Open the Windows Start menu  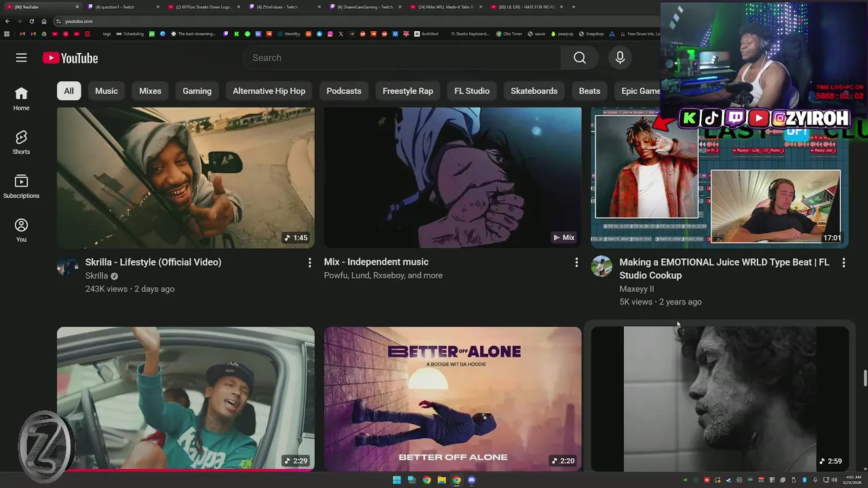tap(397, 480)
